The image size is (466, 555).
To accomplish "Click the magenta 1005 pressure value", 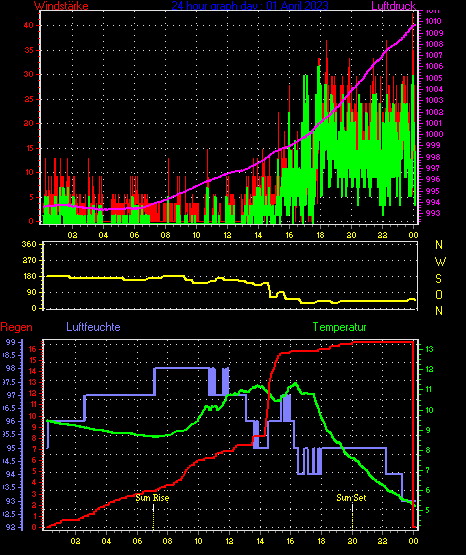I will [x=433, y=78].
